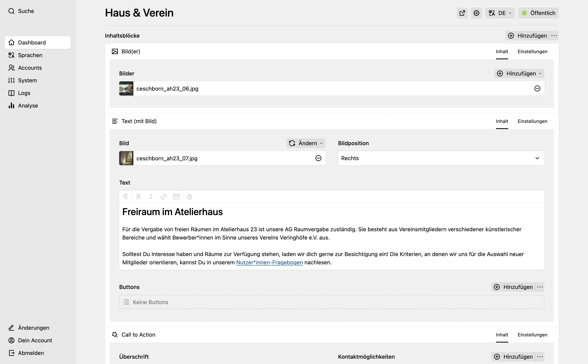Open Bildposition select showing Rechts

pos(441,158)
